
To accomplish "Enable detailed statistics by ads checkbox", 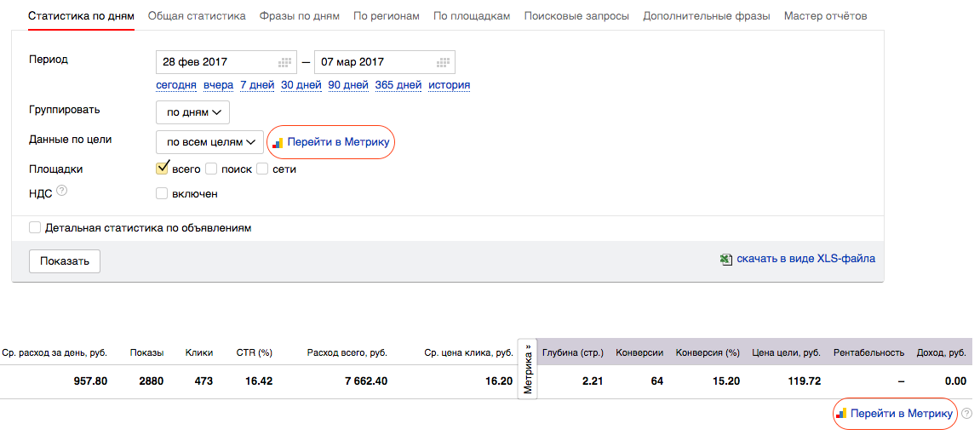I will [34, 228].
